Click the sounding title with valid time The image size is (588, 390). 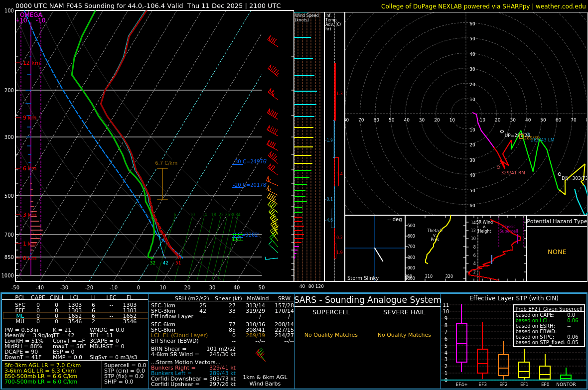148,6
